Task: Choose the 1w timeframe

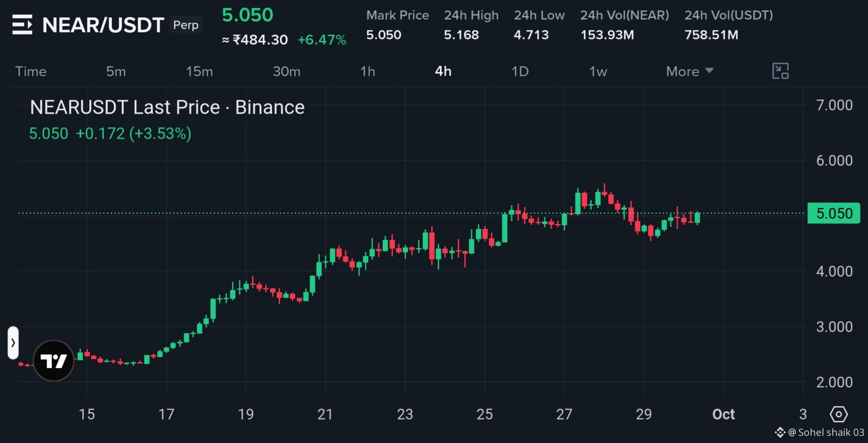Action: coord(598,71)
